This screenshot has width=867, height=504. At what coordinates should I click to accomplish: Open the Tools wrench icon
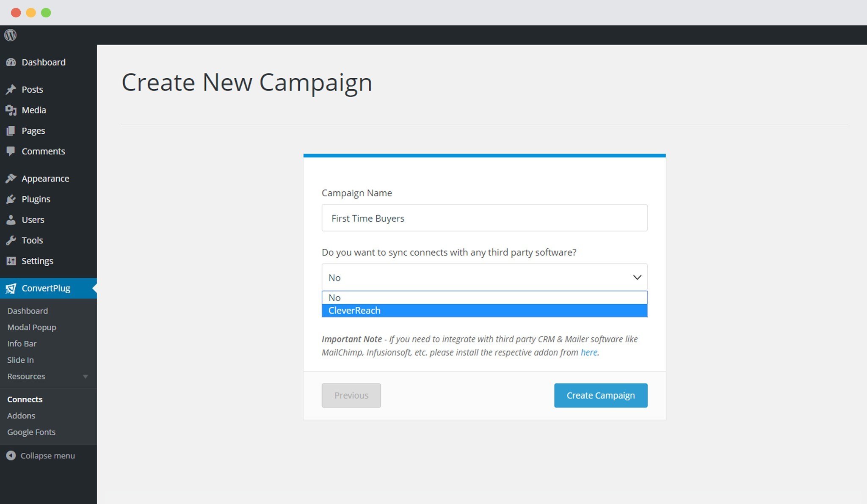[x=11, y=240]
